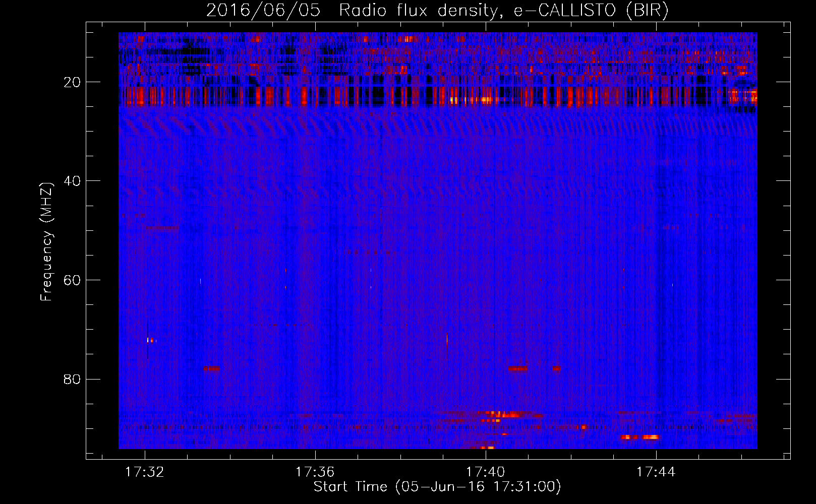Click the 20 MHz frequency tick label
Image resolution: width=816 pixels, height=504 pixels.
click(72, 82)
